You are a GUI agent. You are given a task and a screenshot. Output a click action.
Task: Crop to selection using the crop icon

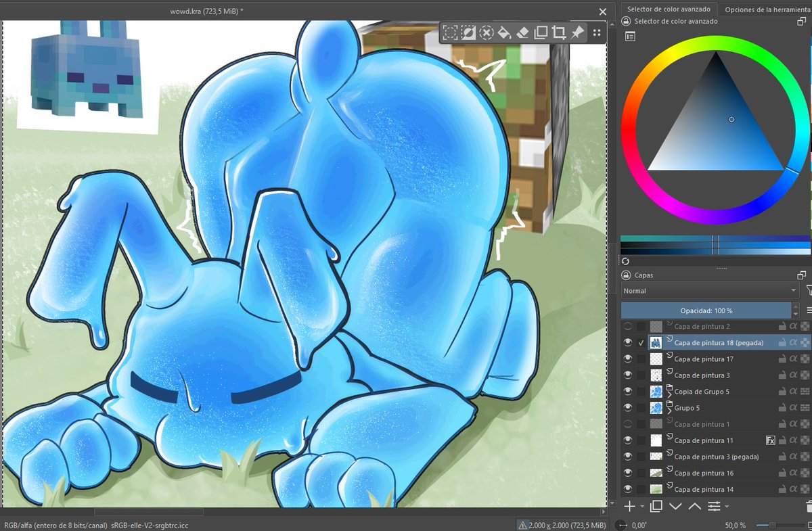(x=559, y=32)
